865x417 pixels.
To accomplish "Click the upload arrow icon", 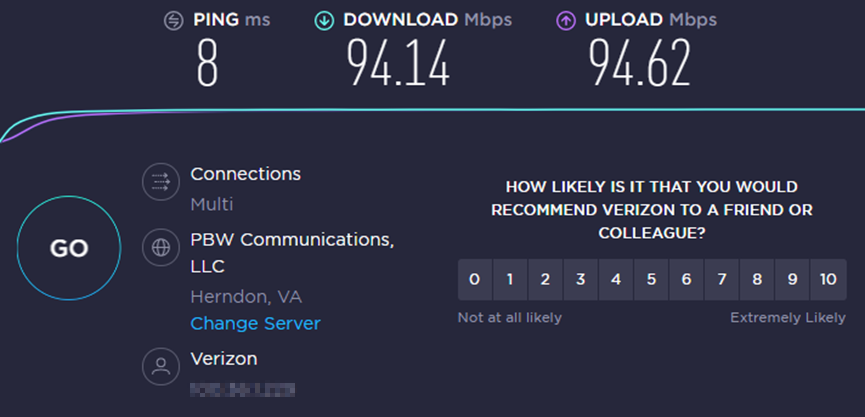I will (566, 20).
